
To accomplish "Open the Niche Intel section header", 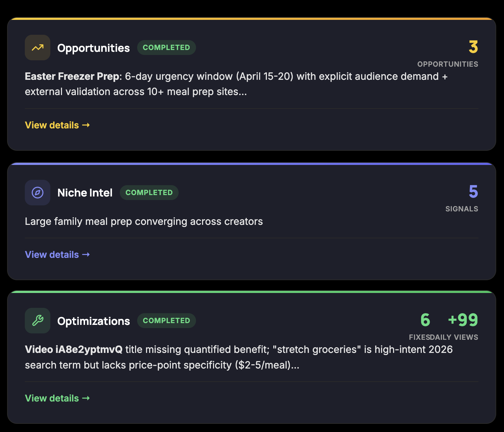I will click(x=85, y=193).
